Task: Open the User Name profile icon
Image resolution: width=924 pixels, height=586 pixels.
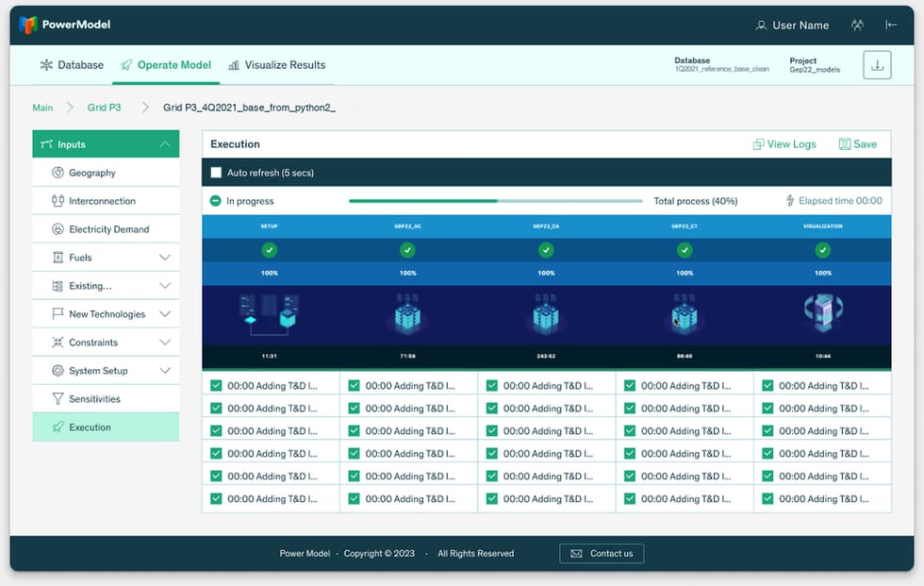Action: pyautogui.click(x=762, y=25)
